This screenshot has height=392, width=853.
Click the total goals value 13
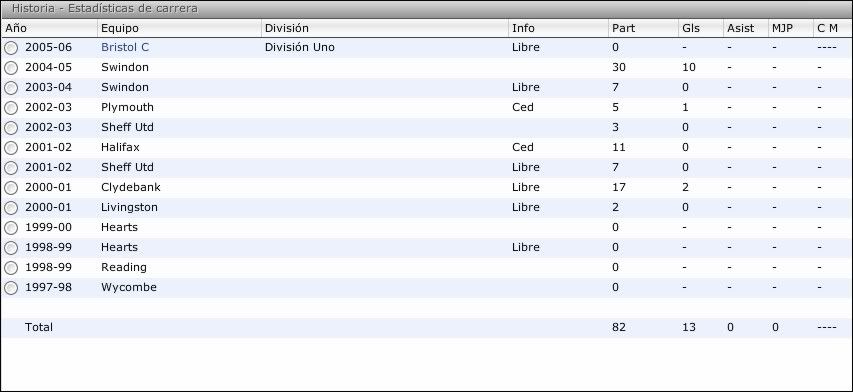tap(689, 327)
